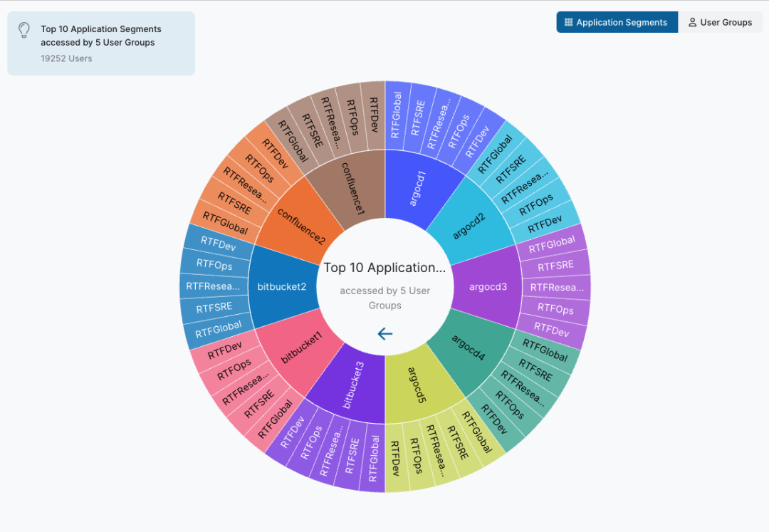
Task: Select RTFOps slice under bitbucket2
Action: [x=214, y=265]
